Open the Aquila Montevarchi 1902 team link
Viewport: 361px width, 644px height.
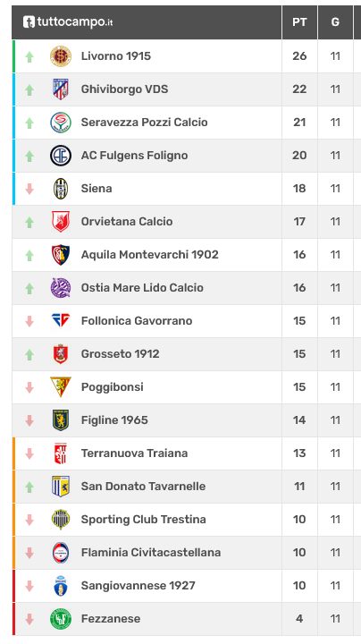tap(150, 255)
